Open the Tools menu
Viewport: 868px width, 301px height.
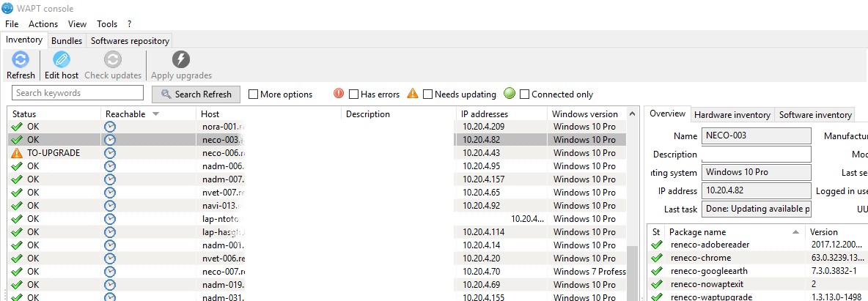107,24
